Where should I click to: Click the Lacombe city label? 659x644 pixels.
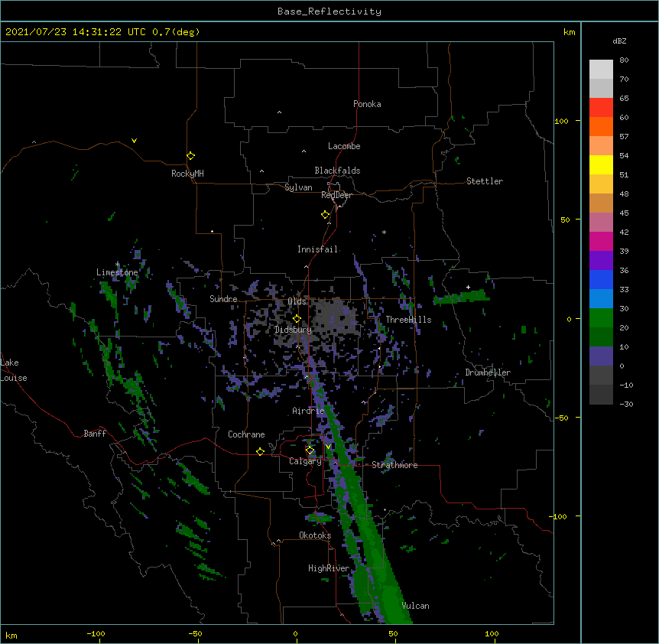344,146
